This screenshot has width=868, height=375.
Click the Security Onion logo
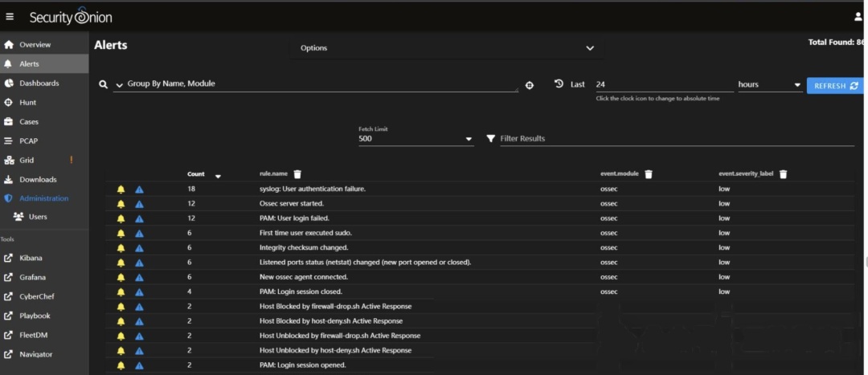71,17
